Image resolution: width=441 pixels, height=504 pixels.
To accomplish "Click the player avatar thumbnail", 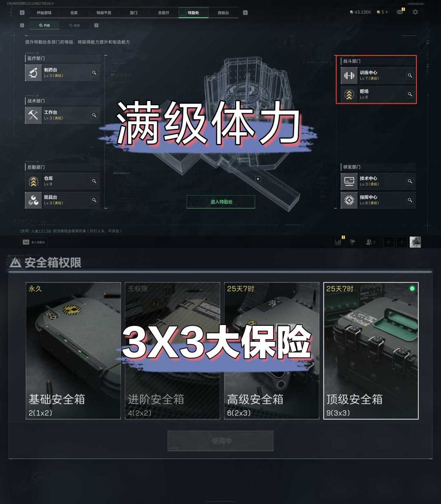I will (x=415, y=242).
